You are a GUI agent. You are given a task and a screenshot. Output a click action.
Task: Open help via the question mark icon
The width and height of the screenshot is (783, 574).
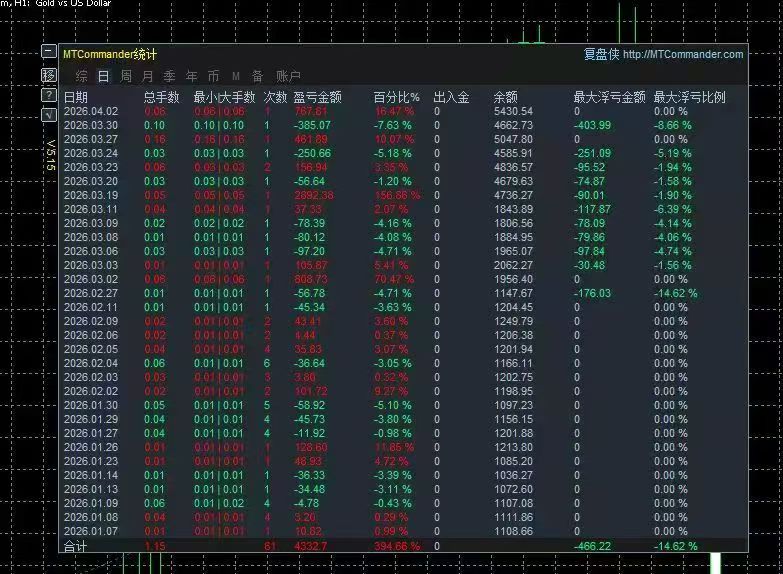48,95
